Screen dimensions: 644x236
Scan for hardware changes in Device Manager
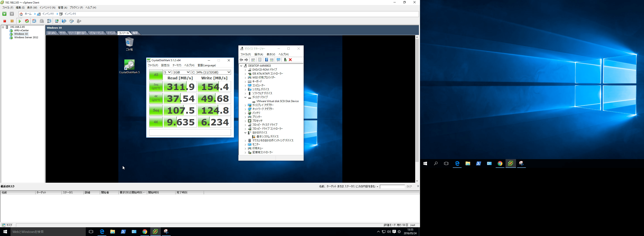pos(278,60)
